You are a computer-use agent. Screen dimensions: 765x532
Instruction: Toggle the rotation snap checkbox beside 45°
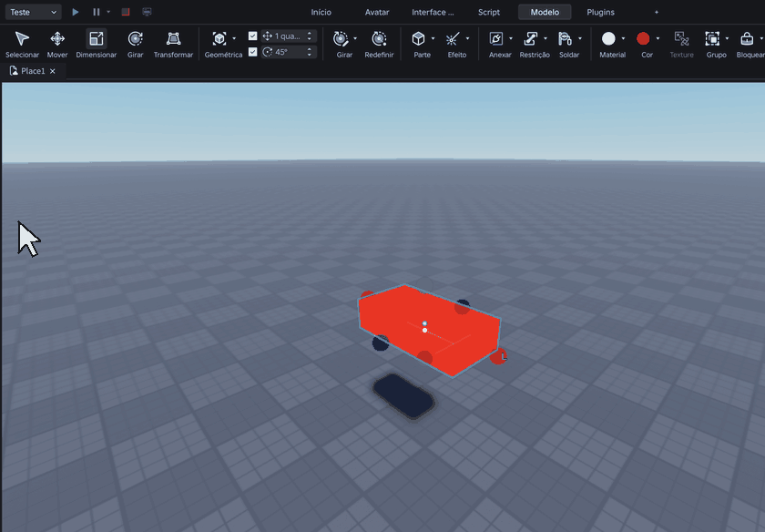point(253,52)
